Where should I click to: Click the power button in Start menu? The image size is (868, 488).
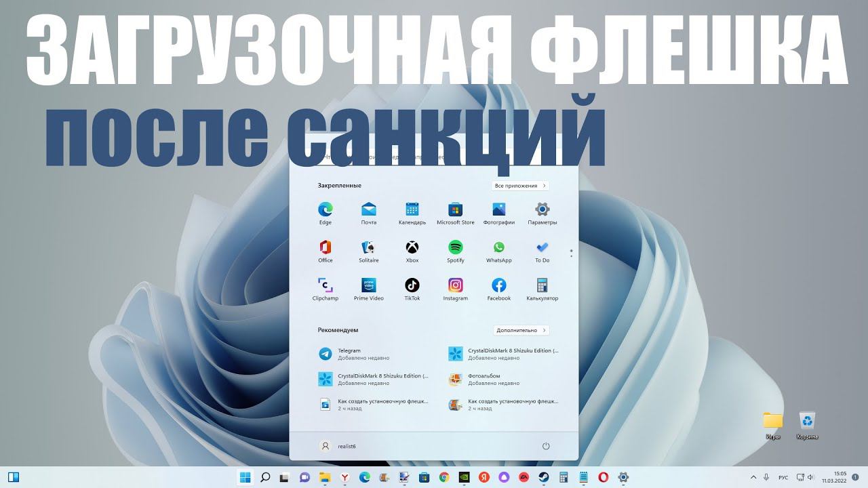click(546, 446)
